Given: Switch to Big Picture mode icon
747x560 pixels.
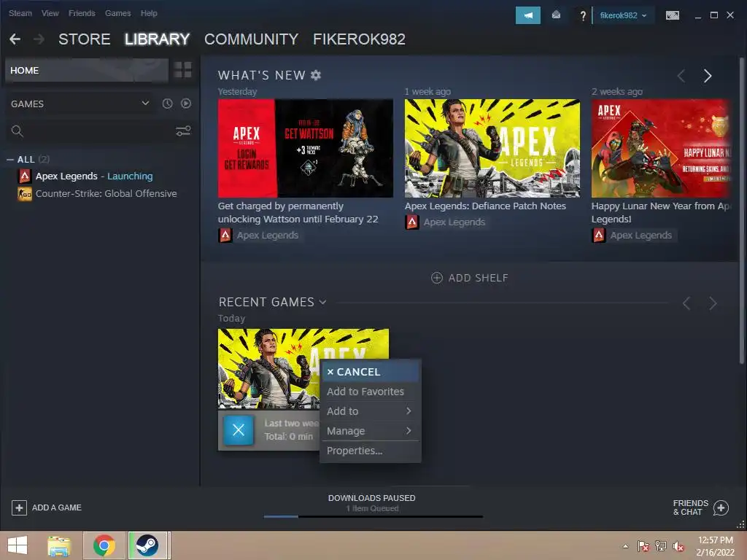Looking at the screenshot, I should pyautogui.click(x=672, y=15).
